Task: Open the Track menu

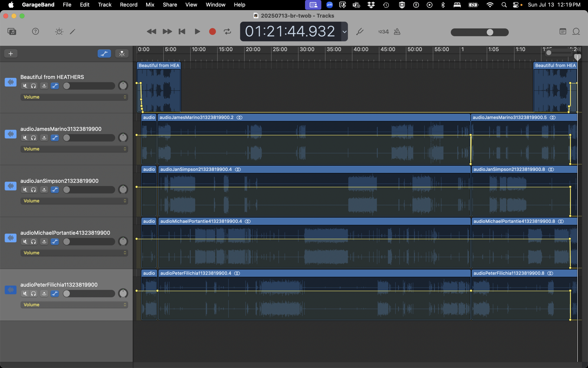Action: (x=105, y=5)
